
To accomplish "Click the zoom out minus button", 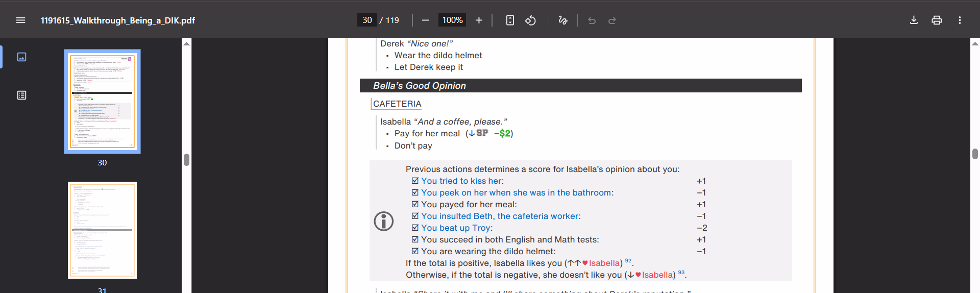I will (425, 20).
